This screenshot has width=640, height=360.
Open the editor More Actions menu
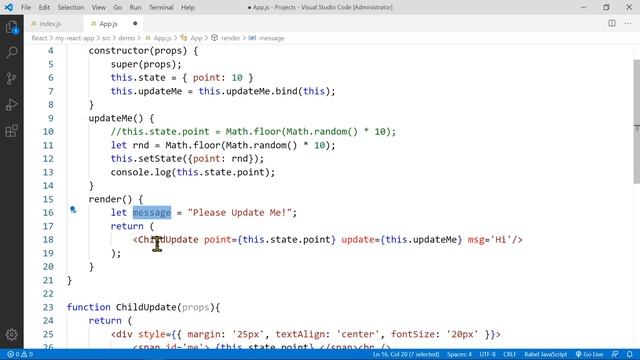(628, 23)
